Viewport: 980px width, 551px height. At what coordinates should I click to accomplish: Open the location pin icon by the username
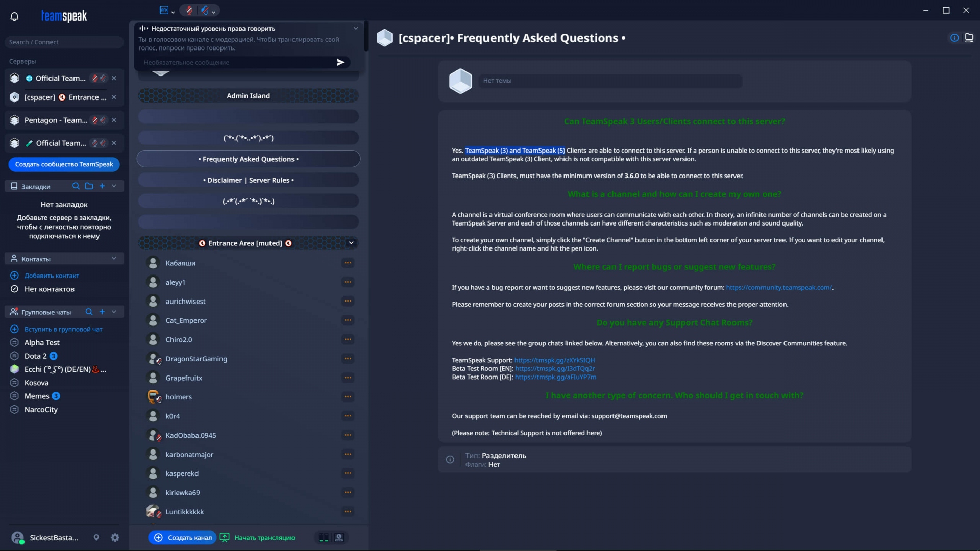coord(96,537)
